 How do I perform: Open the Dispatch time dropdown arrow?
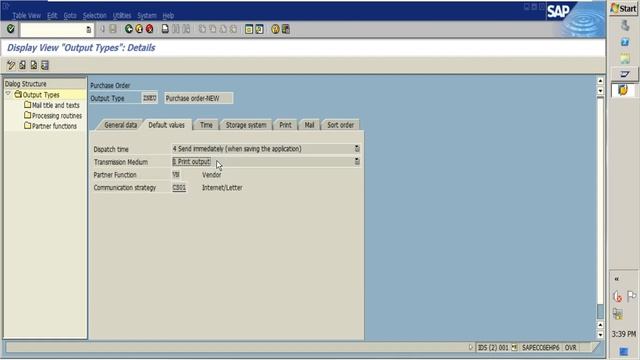pyautogui.click(x=357, y=149)
